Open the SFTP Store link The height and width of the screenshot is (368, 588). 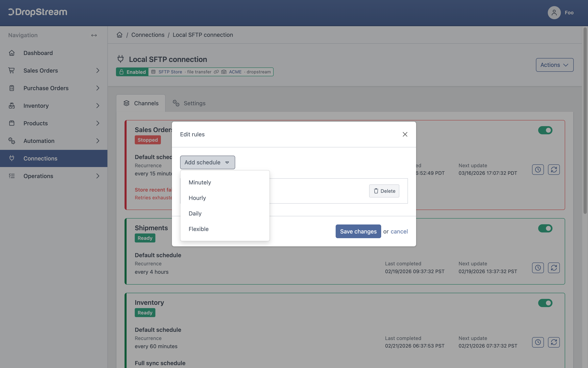pyautogui.click(x=170, y=72)
